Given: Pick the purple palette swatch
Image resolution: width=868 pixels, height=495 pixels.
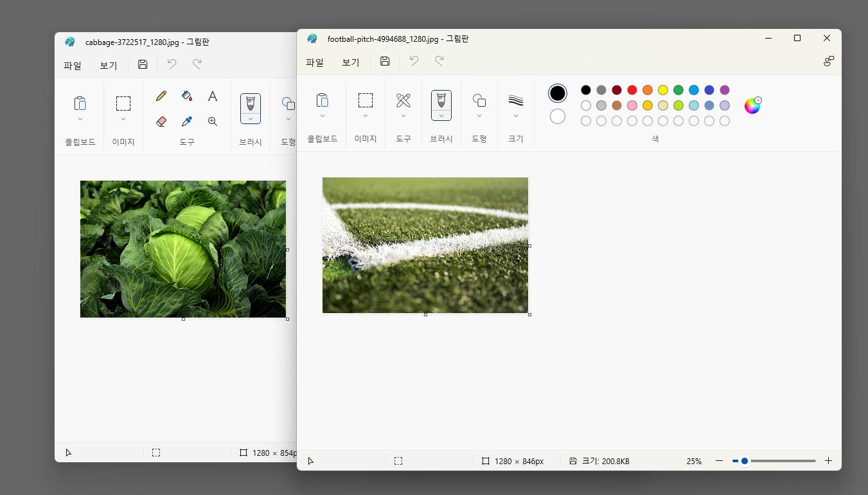Looking at the screenshot, I should point(725,90).
